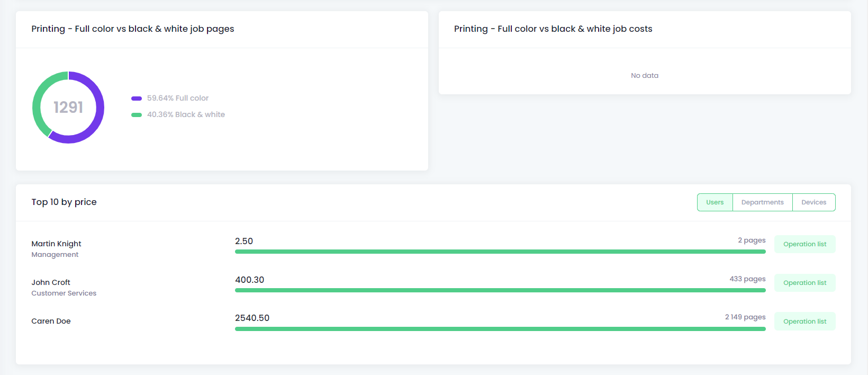
Task: Click the 1291 total in donut center
Action: (68, 108)
